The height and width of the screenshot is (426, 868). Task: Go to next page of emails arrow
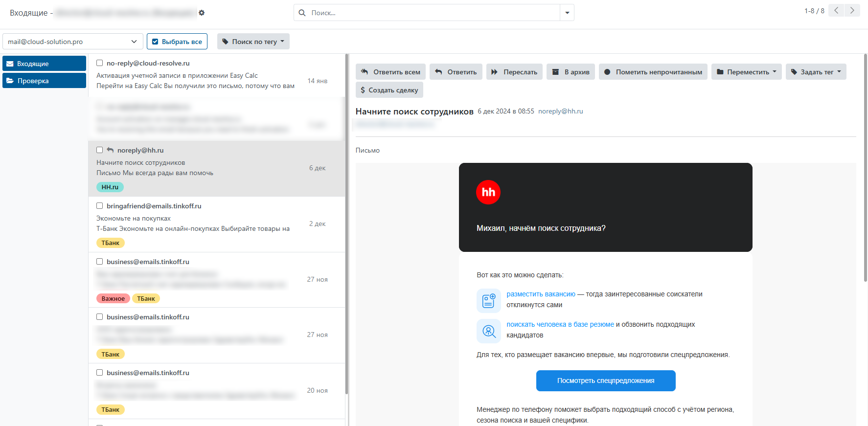click(852, 10)
